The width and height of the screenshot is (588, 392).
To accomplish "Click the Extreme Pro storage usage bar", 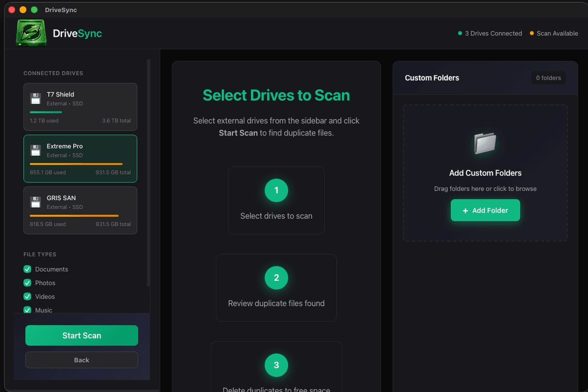I will (80, 164).
